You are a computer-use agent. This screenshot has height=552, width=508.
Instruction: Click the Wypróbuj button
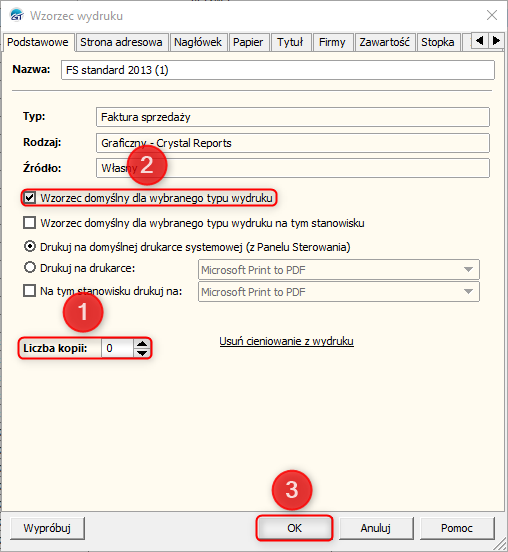pyautogui.click(x=47, y=528)
